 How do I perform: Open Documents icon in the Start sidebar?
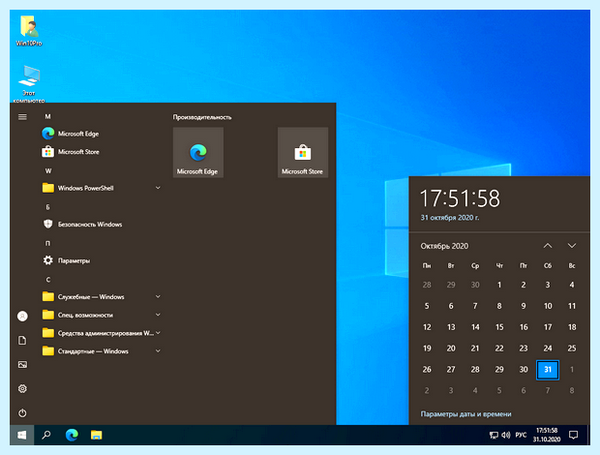pyautogui.click(x=23, y=341)
